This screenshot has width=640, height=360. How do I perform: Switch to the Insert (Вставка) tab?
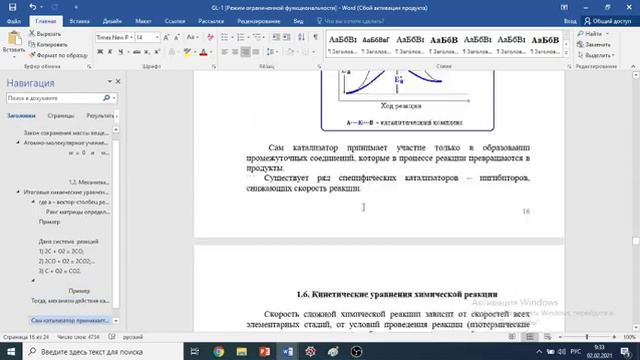80,21
